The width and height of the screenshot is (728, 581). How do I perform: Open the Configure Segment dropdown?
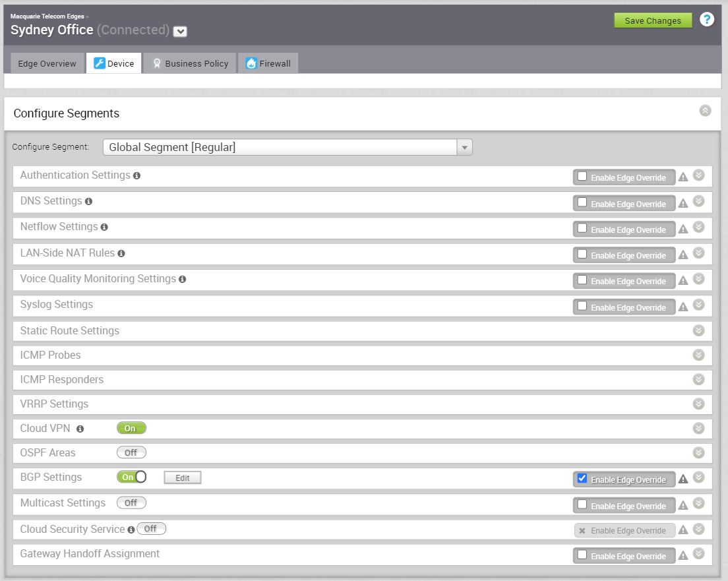[x=465, y=148]
